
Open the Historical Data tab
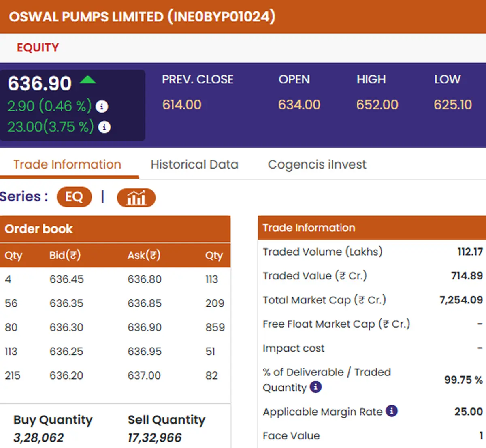point(194,164)
